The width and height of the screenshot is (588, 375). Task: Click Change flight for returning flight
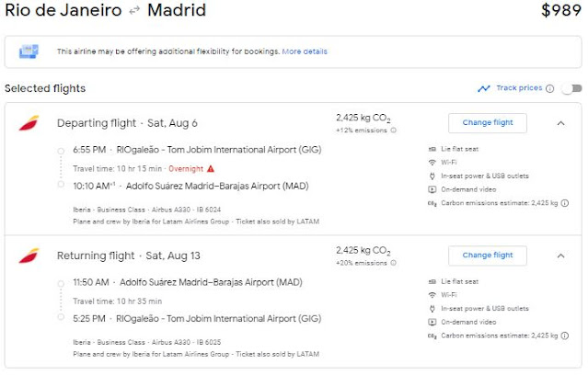487,255
